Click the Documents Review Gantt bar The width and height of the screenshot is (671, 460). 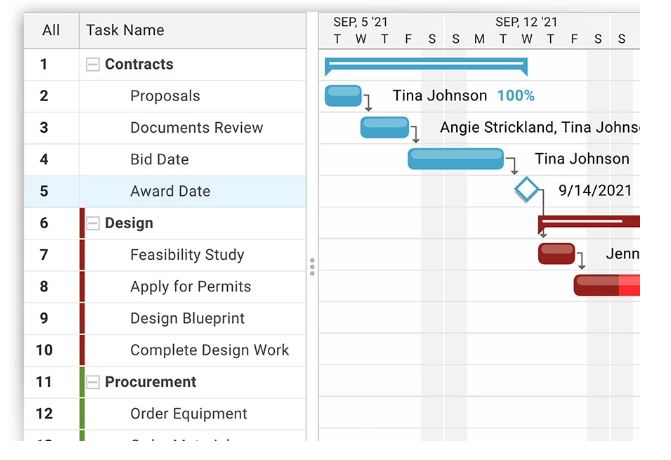click(385, 127)
